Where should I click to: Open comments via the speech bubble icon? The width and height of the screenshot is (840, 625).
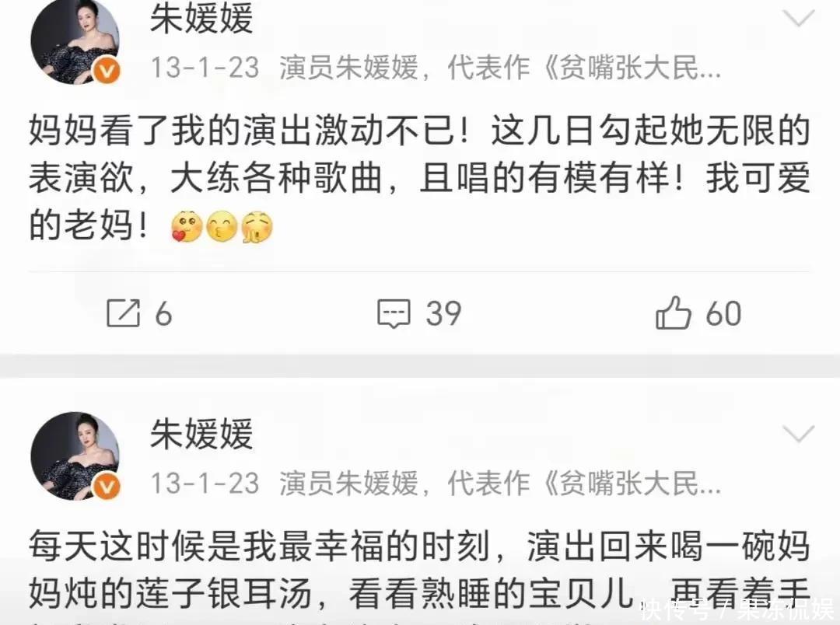pyautogui.click(x=394, y=313)
